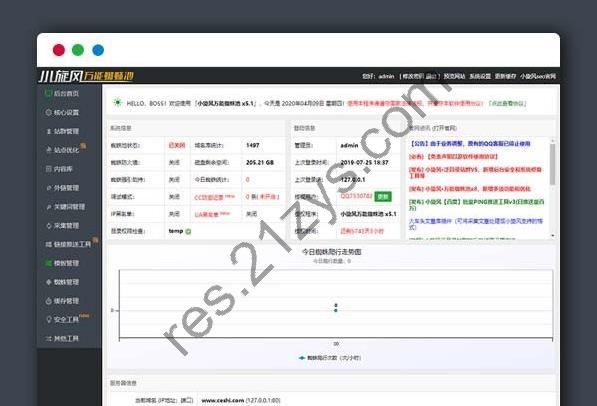Click the link icon beside 外链管理

click(x=48, y=188)
